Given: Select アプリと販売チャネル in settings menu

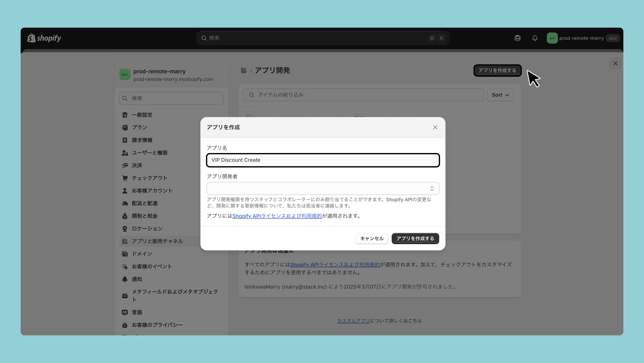Looking at the screenshot, I should click(x=157, y=241).
